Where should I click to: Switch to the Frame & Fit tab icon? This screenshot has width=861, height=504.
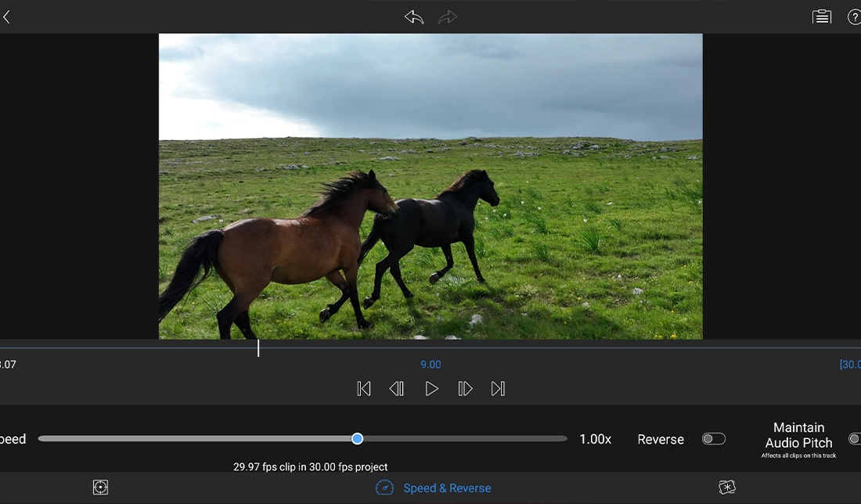click(x=100, y=488)
